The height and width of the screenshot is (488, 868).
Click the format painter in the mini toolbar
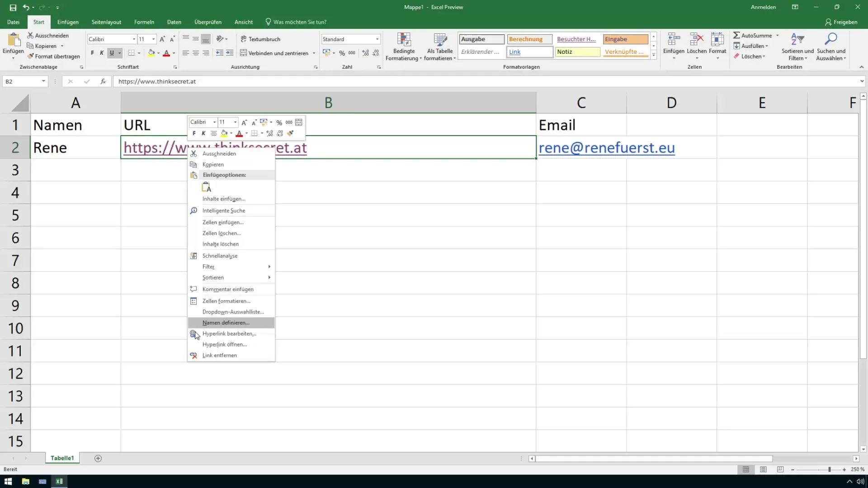(290, 133)
